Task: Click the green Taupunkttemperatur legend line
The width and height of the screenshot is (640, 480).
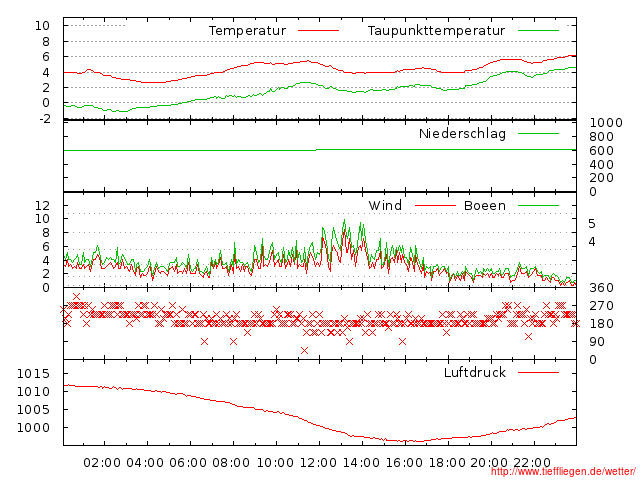Action: (538, 31)
